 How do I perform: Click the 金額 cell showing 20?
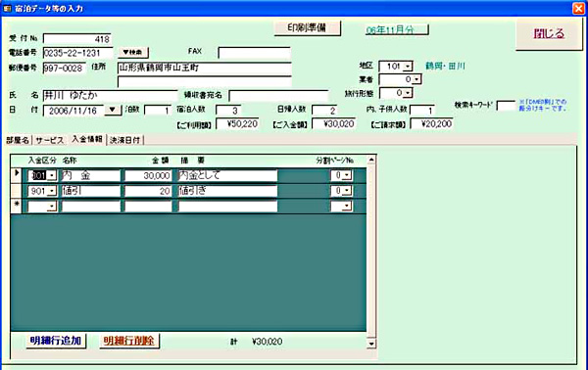click(148, 191)
